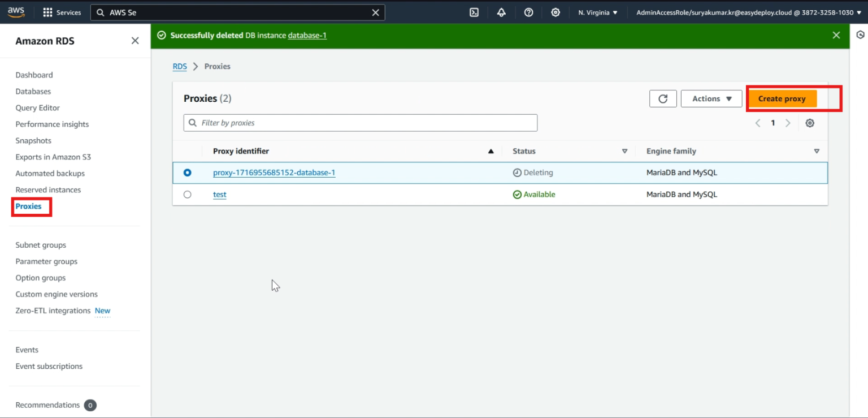Select the test proxy radio button
Viewport: 868px width, 418px height.
point(188,194)
